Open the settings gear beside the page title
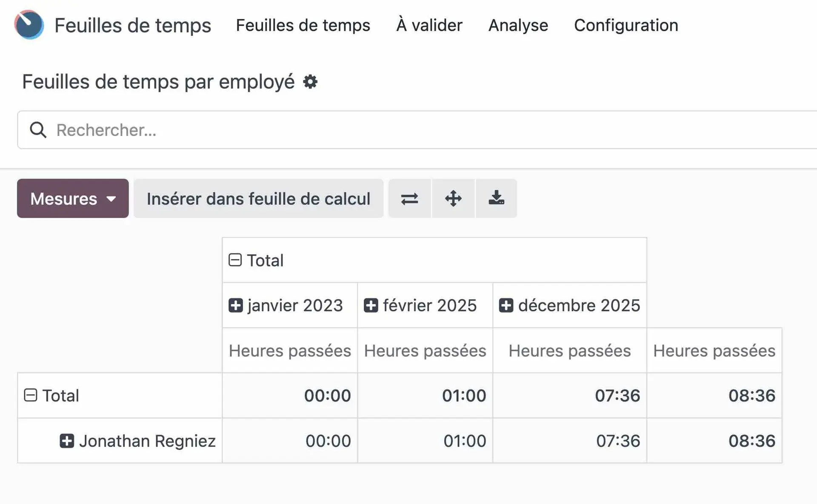Screen dimensions: 817x504 [310, 82]
